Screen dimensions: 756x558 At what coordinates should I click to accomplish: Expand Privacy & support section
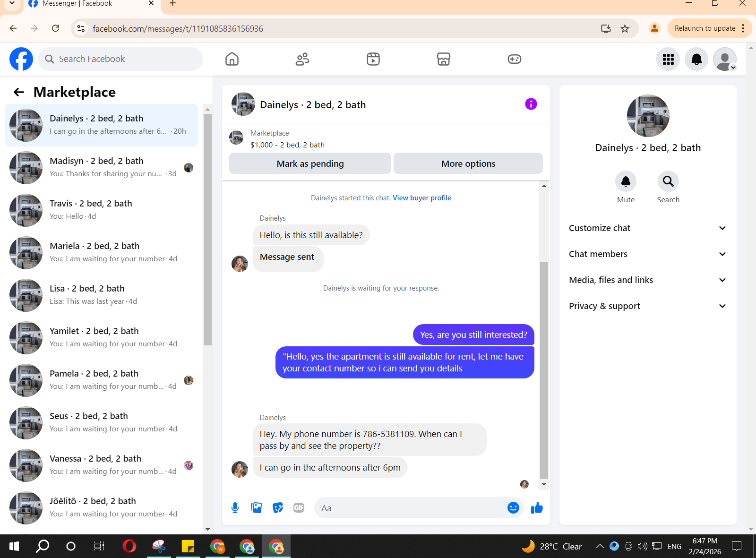(x=648, y=306)
